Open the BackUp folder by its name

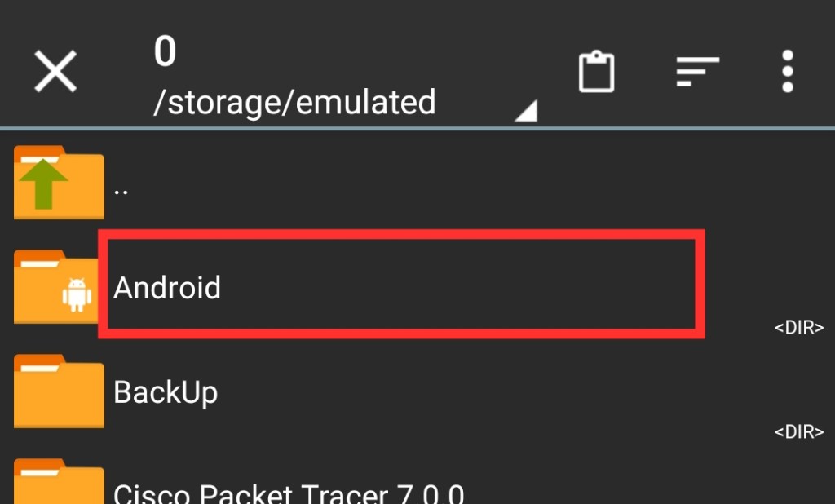pyautogui.click(x=166, y=392)
